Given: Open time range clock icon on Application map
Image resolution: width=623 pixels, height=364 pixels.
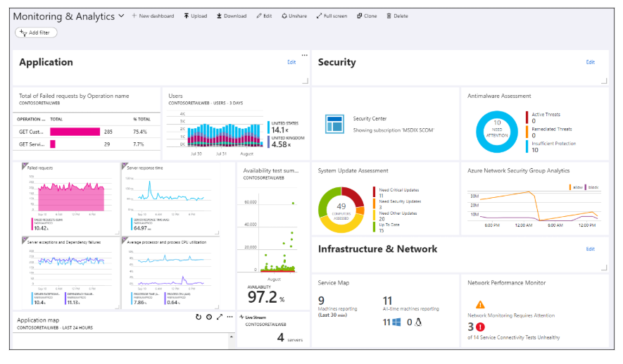Looking at the screenshot, I should coord(209,318).
